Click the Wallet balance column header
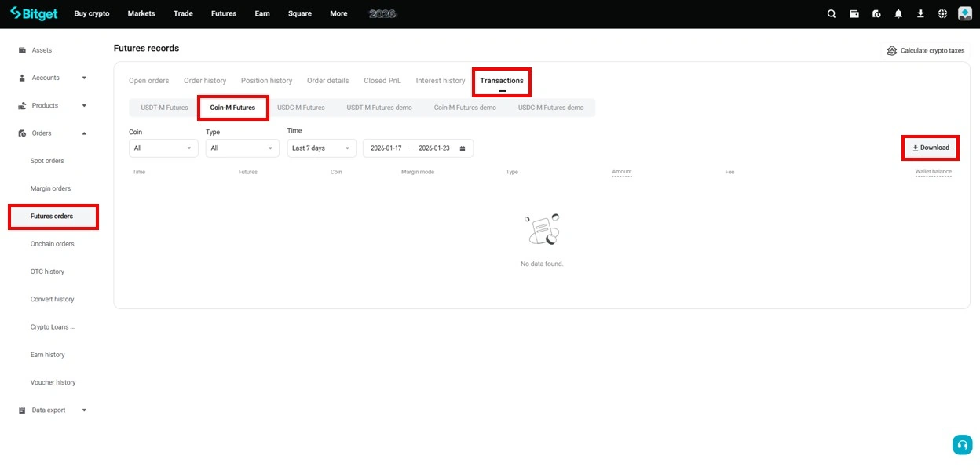The width and height of the screenshot is (980, 474). point(933,172)
